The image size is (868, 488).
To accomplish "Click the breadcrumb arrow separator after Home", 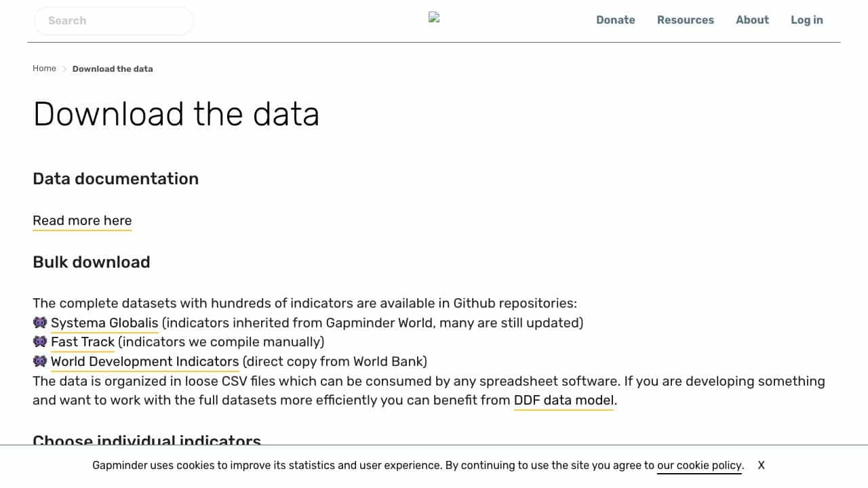I will [x=65, y=69].
